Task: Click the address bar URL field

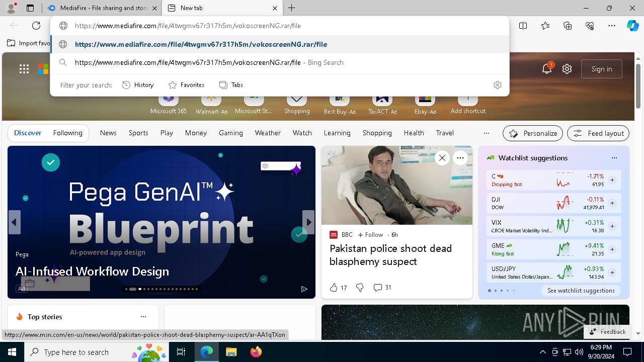Action: pyautogui.click(x=280, y=26)
